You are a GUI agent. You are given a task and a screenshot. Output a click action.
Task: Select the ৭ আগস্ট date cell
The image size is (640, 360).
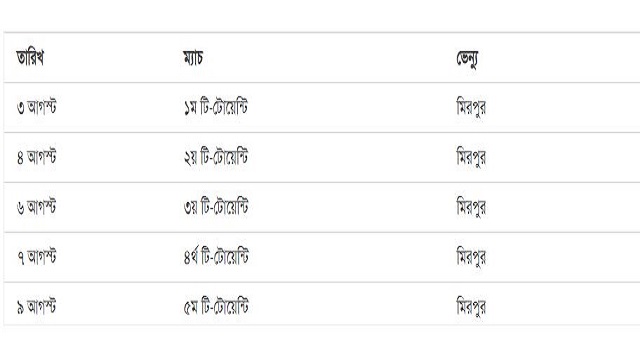(36, 257)
